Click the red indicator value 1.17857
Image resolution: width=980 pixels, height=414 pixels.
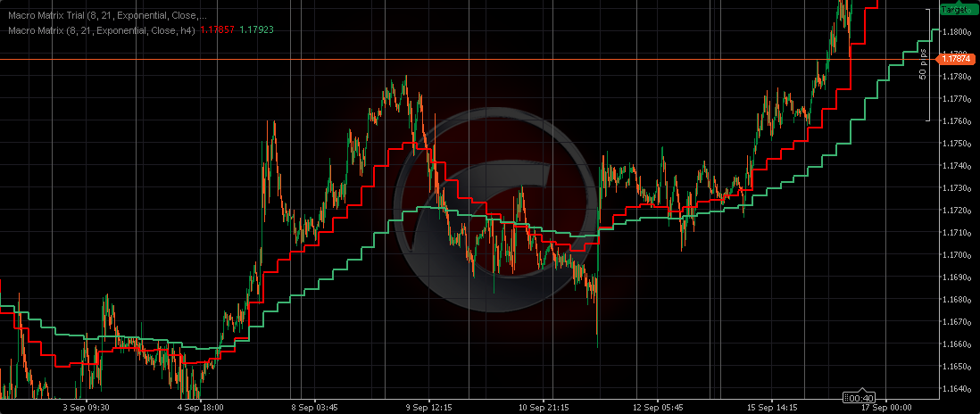[x=218, y=29]
